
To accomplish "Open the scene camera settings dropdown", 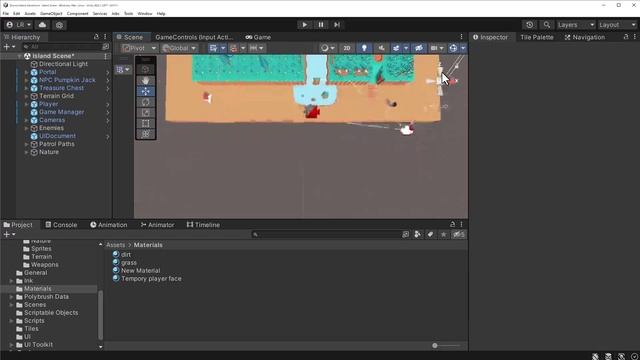I will point(437,48).
